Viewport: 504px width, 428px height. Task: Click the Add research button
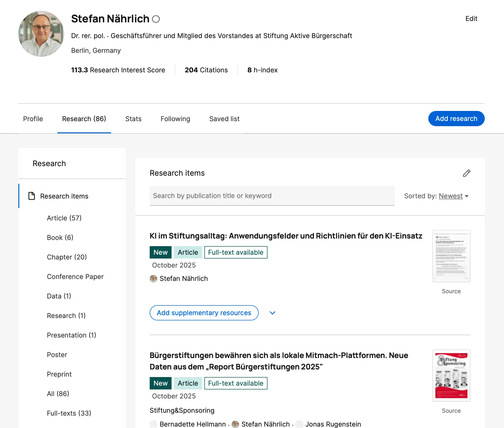[x=456, y=119]
